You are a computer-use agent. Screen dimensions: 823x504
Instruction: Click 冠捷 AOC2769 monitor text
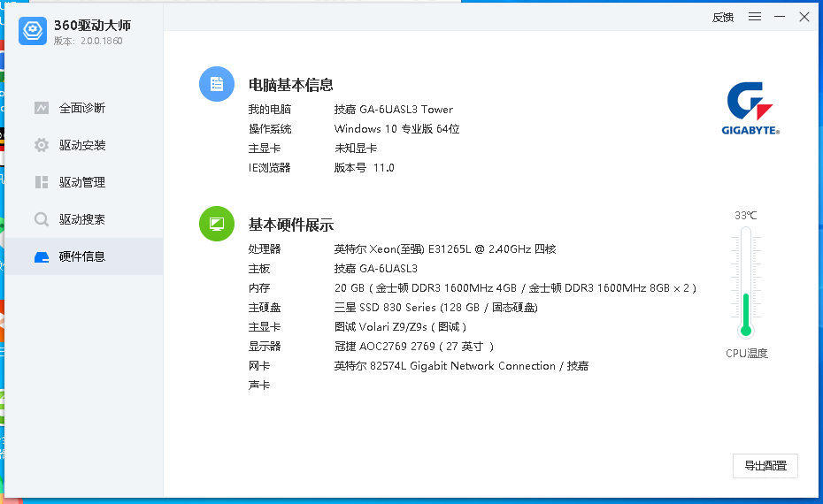pyautogui.click(x=414, y=346)
